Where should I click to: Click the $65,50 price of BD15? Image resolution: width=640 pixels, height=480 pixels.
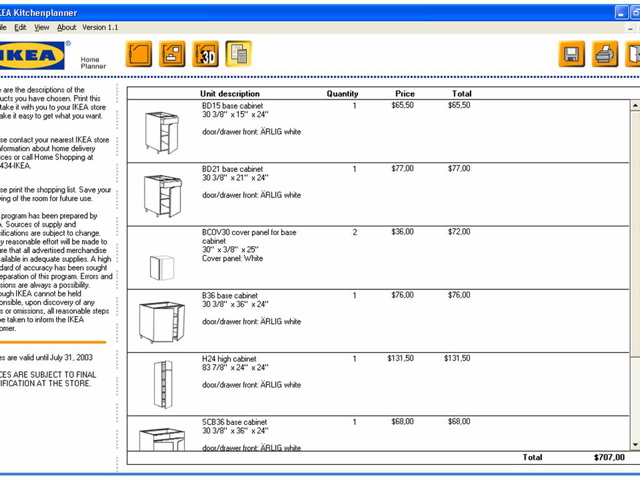402,105
